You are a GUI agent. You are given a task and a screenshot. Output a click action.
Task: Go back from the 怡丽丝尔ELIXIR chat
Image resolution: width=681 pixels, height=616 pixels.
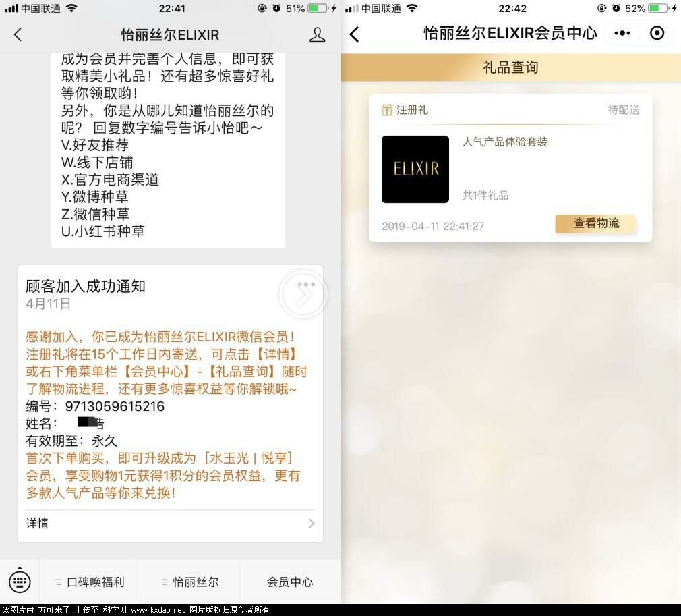[x=18, y=35]
